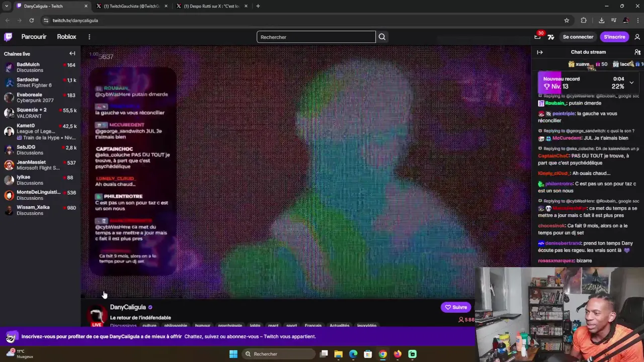Open the Windows Start menu

(233, 354)
